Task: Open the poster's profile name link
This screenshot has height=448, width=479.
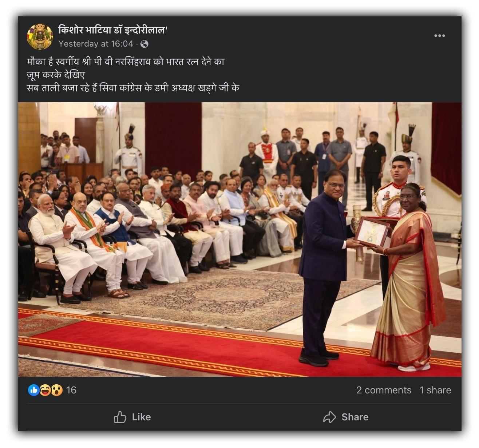Action: point(113,30)
